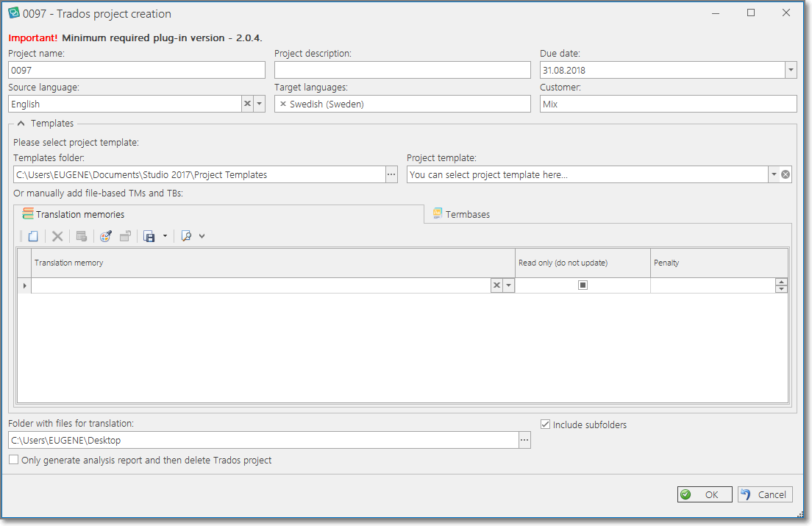Viewport: 812px width, 526px height.
Task: Open the translation memory row dropdown
Action: click(x=508, y=285)
